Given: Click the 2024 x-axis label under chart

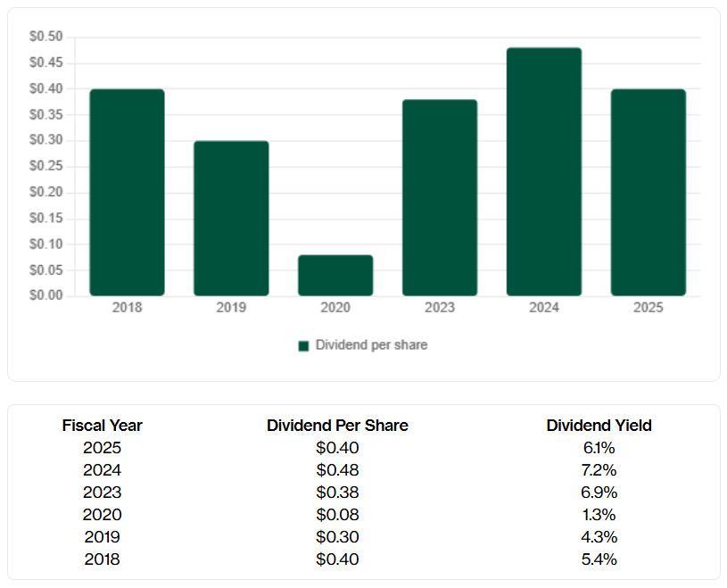Looking at the screenshot, I should [x=544, y=308].
